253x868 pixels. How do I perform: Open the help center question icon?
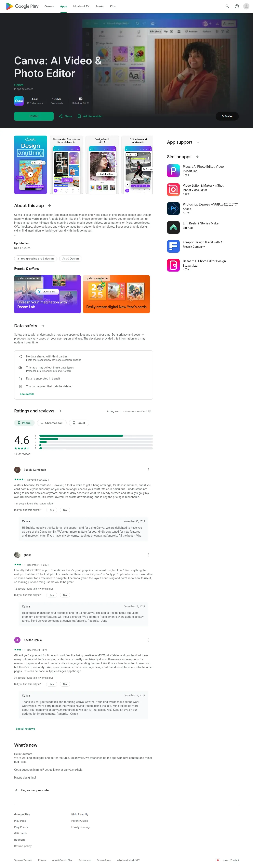click(237, 6)
